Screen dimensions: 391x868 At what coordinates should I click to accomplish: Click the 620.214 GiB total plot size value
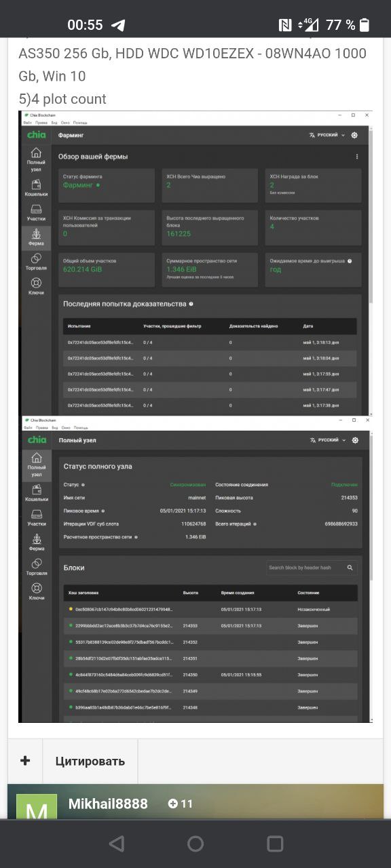pos(81,269)
